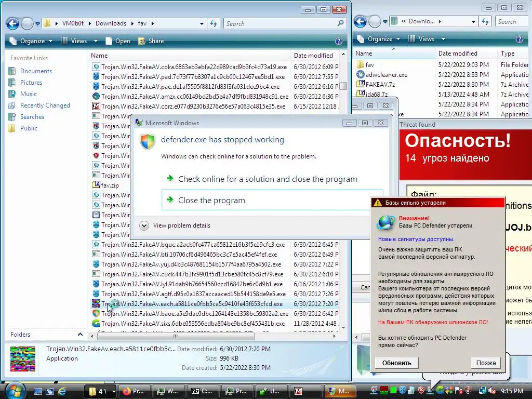This screenshot has width=532, height=399.
Task: Select fav.zip archive icon
Action: click(x=96, y=185)
